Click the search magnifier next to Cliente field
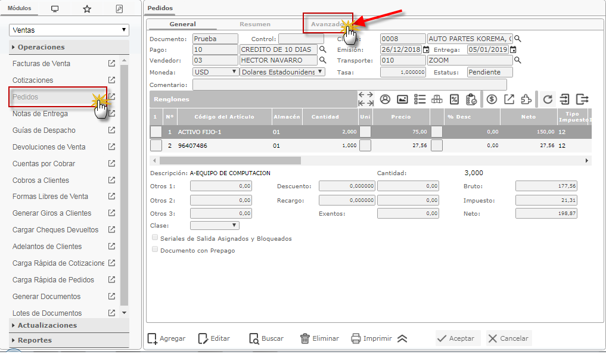The image size is (606, 364). (517, 39)
